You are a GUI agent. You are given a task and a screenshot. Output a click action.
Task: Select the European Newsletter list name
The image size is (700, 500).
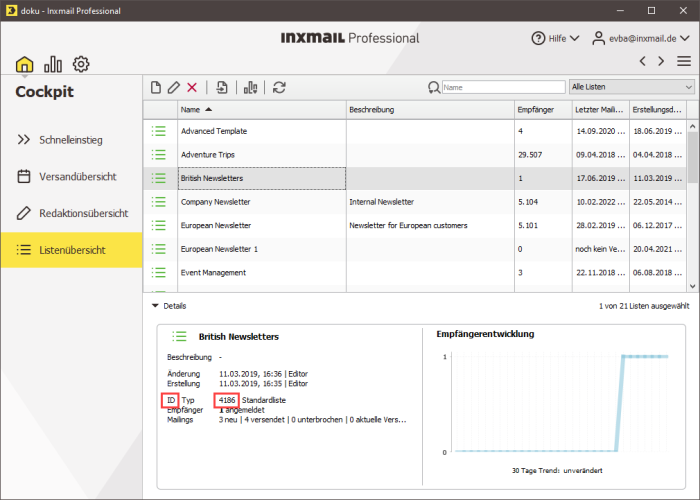216,225
